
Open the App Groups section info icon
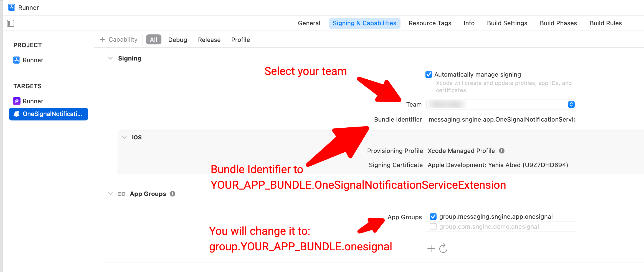click(173, 194)
